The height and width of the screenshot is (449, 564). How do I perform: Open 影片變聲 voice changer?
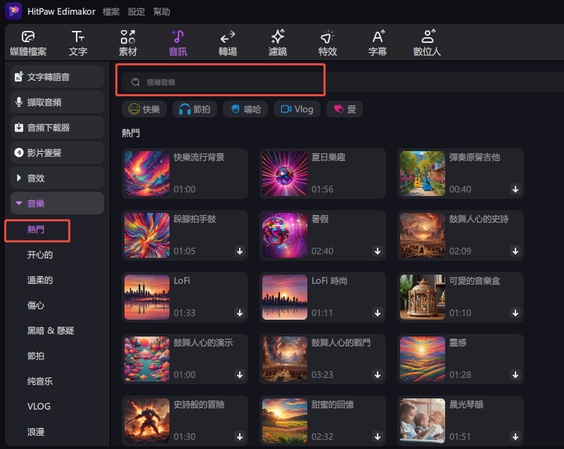tap(57, 153)
